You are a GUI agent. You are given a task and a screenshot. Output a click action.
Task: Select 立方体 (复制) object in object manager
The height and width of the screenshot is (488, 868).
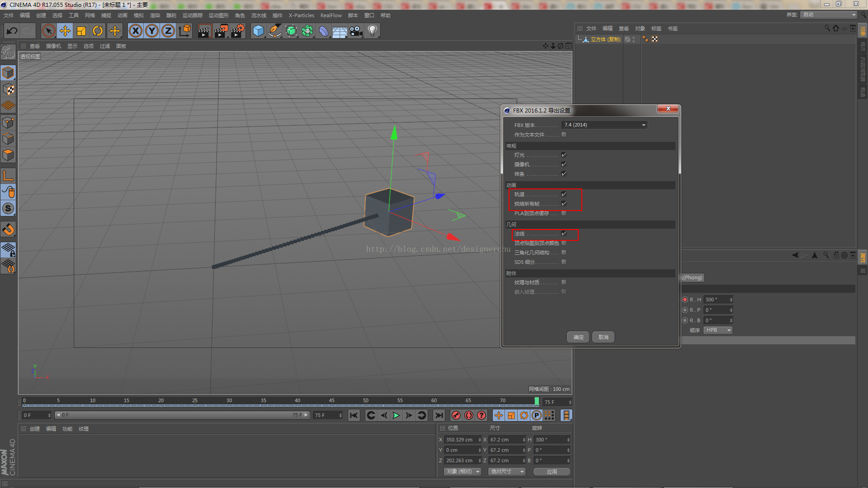coord(606,40)
